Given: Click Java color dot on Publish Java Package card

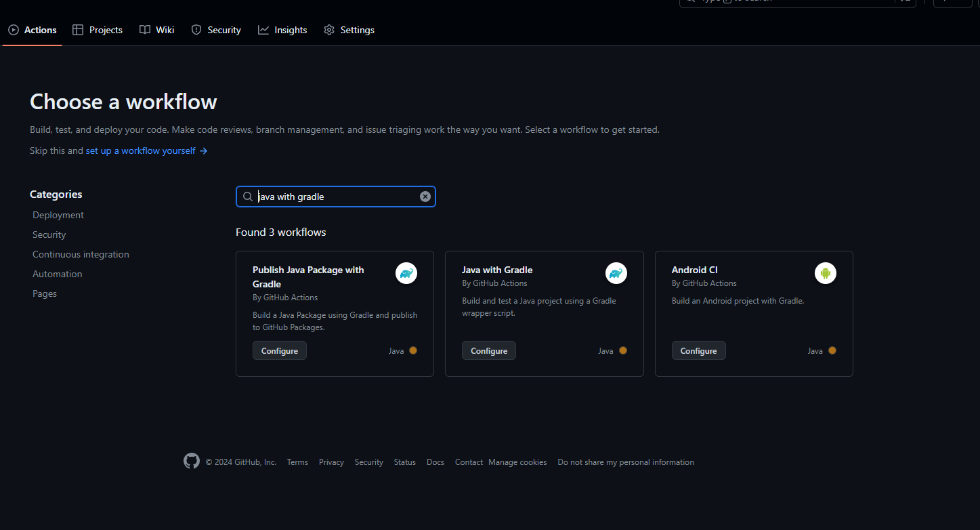Looking at the screenshot, I should tap(413, 350).
